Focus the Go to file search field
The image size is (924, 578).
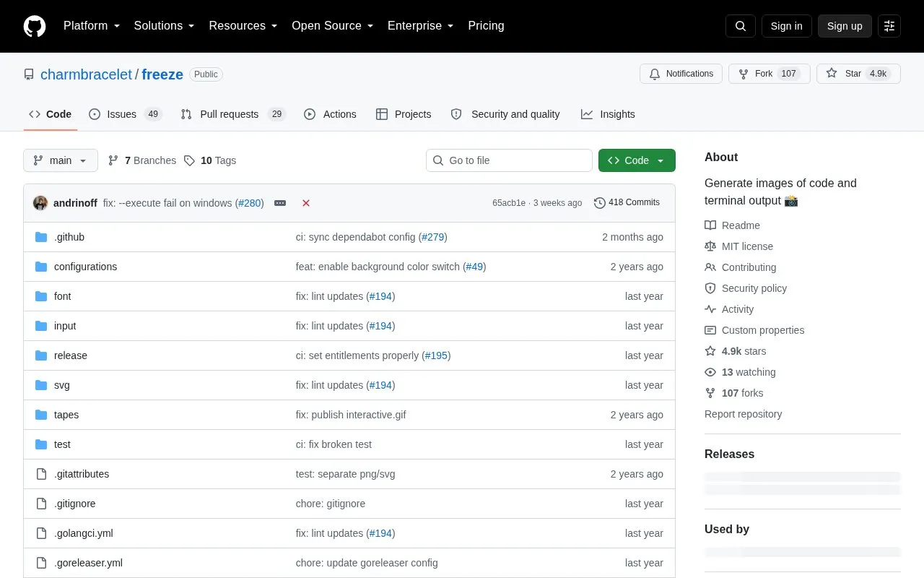tap(509, 160)
